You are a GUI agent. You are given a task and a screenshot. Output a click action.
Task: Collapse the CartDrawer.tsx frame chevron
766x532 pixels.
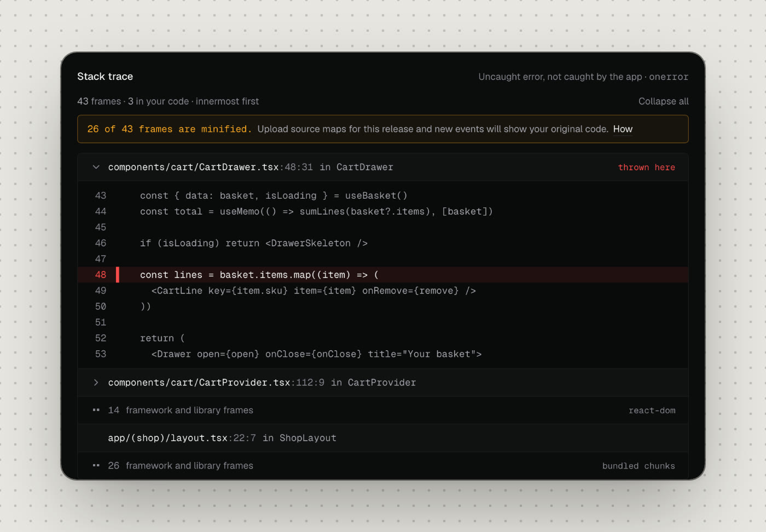(96, 167)
